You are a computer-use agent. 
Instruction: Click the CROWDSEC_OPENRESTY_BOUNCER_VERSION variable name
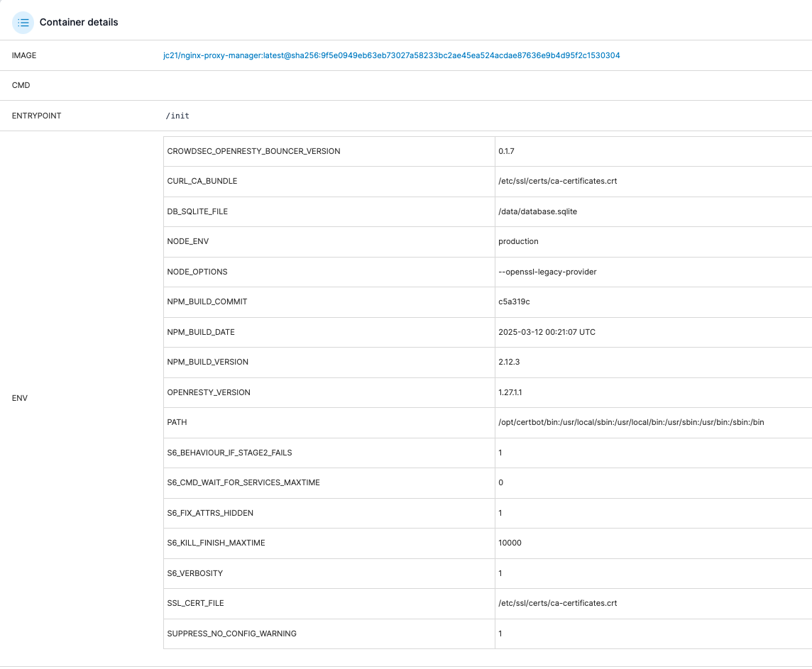tap(253, 151)
